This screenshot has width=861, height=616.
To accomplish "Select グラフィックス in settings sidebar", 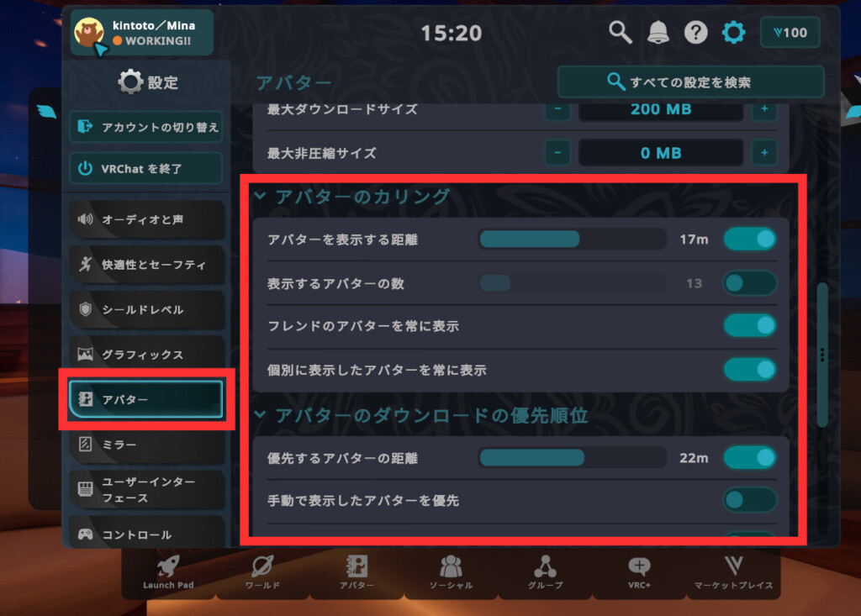I will (146, 355).
